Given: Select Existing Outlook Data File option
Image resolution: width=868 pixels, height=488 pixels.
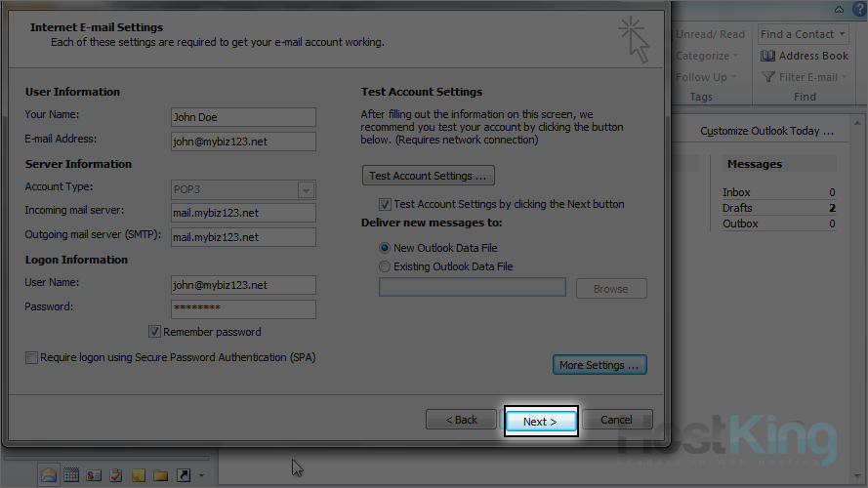Looking at the screenshot, I should point(385,266).
